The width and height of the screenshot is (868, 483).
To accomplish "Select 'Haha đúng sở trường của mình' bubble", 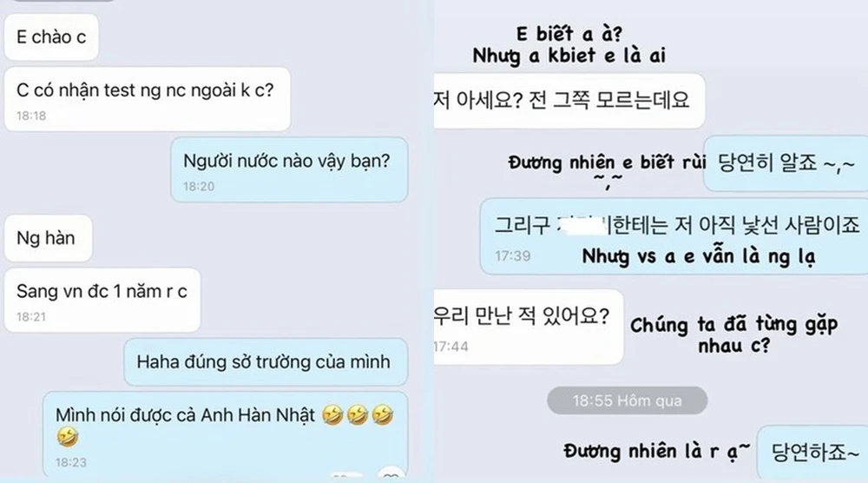I will (x=266, y=362).
